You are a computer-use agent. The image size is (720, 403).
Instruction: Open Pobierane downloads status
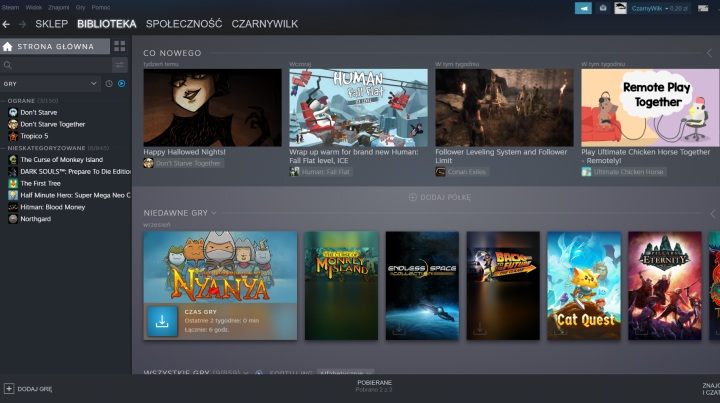coord(374,386)
